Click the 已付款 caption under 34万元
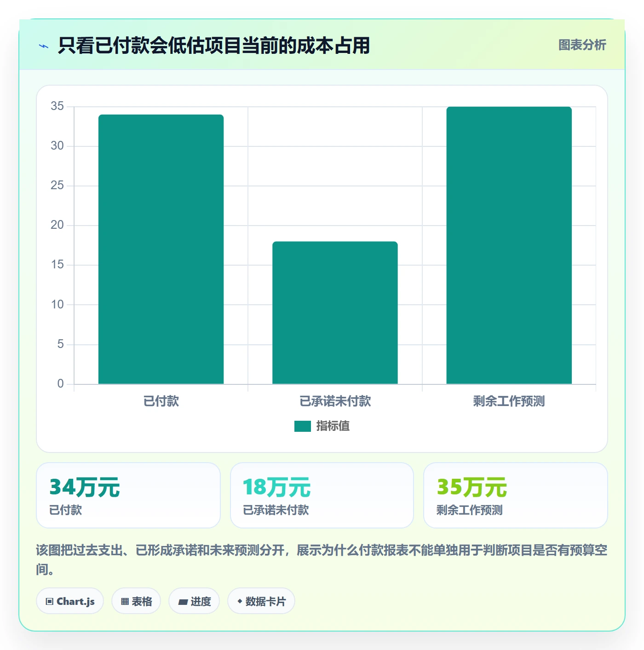Image resolution: width=644 pixels, height=650 pixels. 66,510
